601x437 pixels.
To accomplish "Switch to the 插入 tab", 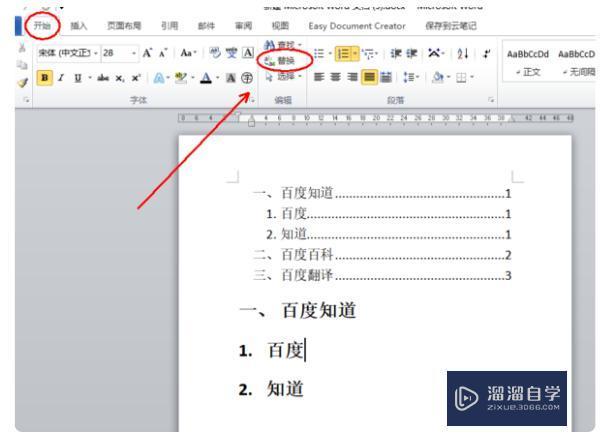I will click(x=79, y=26).
